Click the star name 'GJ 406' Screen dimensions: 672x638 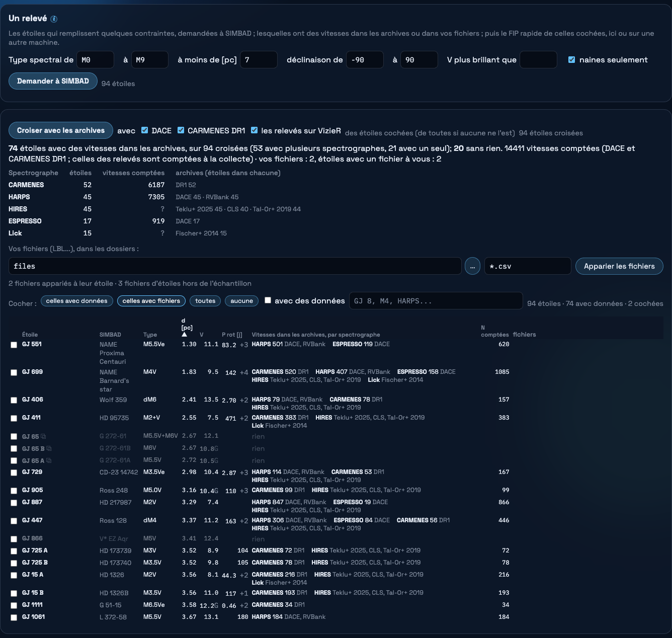[32, 400]
